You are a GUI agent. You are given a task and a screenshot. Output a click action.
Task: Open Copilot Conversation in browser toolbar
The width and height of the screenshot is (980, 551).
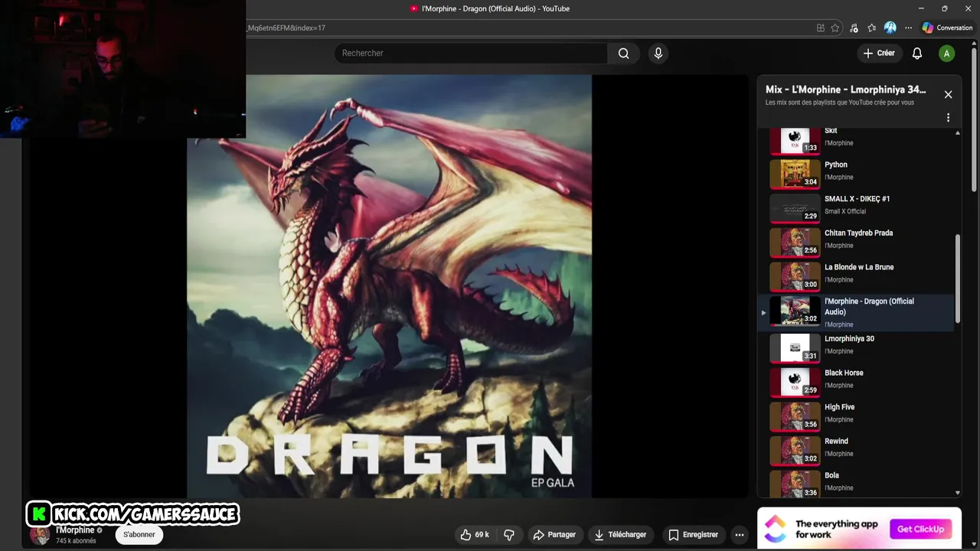[x=947, y=28]
